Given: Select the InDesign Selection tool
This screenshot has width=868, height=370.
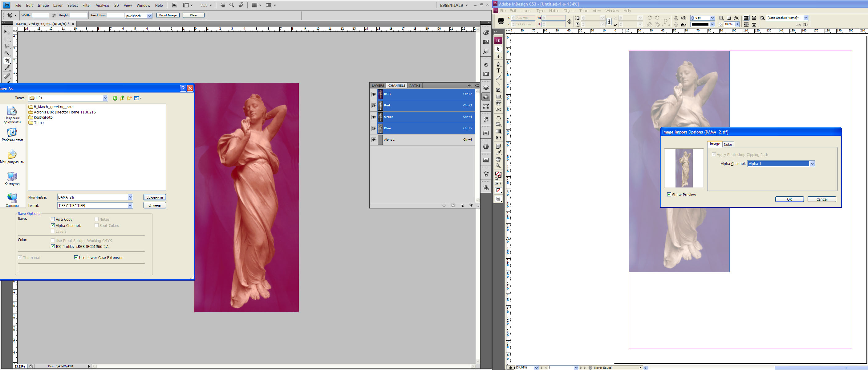Looking at the screenshot, I should click(498, 49).
